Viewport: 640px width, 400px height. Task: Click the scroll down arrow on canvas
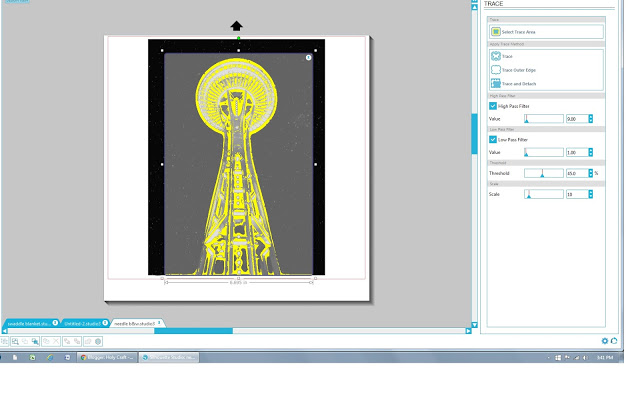[x=474, y=325]
